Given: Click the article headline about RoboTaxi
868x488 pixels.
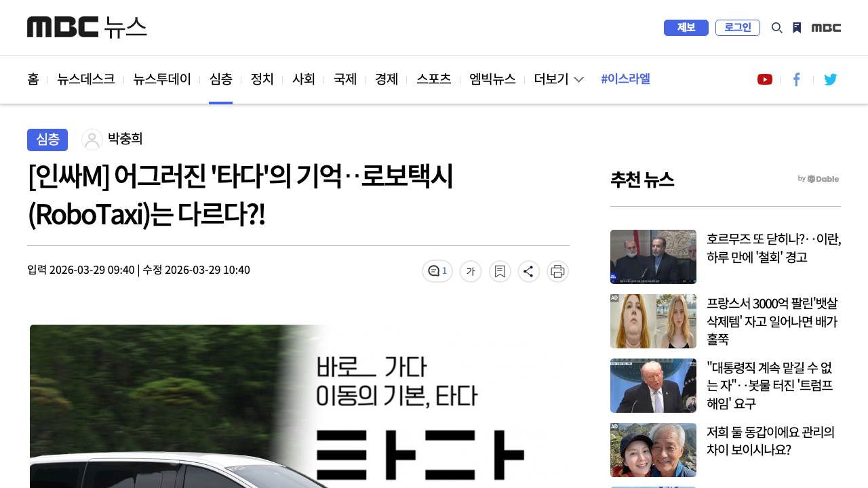Looking at the screenshot, I should click(x=241, y=197).
